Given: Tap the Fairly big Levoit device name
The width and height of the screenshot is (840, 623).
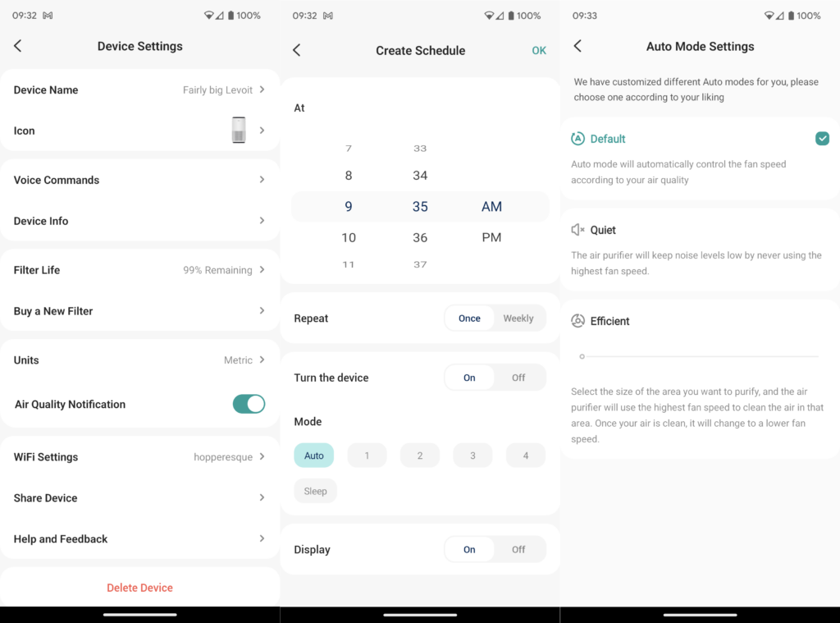Looking at the screenshot, I should [x=217, y=90].
